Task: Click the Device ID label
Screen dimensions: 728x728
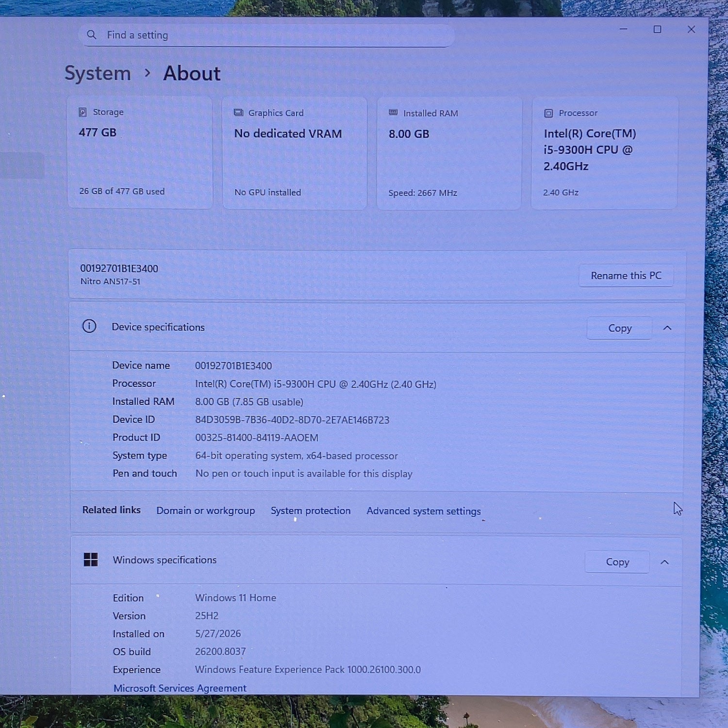Action: tap(133, 419)
